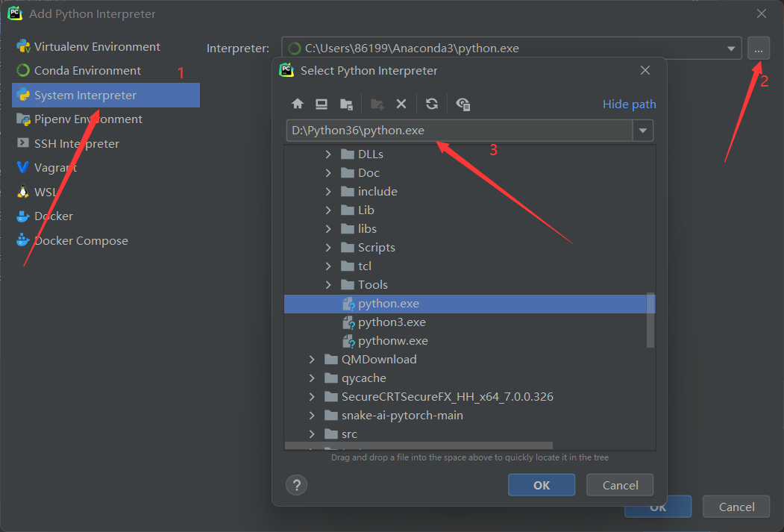Select the Scripts folder row
Viewport: 784px width, 532px height.
pos(469,248)
